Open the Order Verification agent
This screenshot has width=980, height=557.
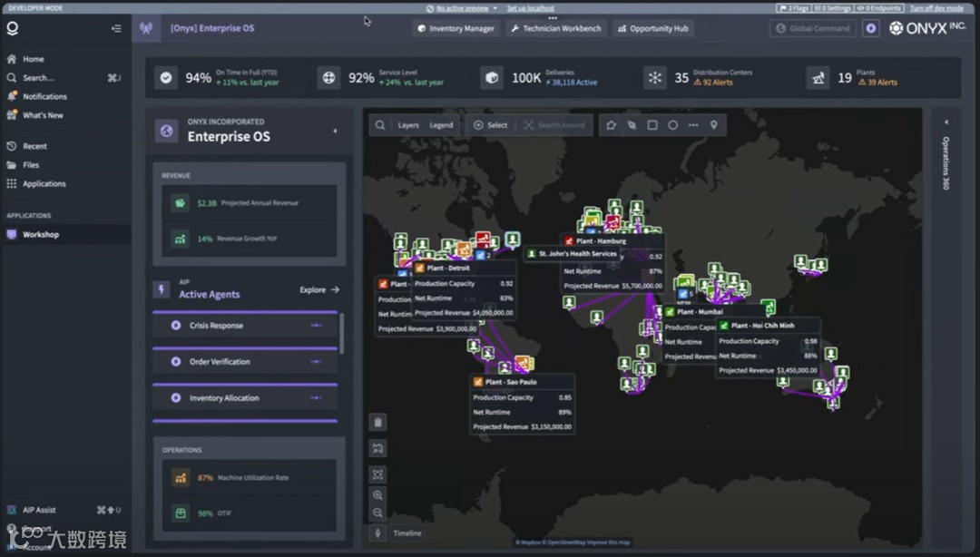tap(245, 361)
